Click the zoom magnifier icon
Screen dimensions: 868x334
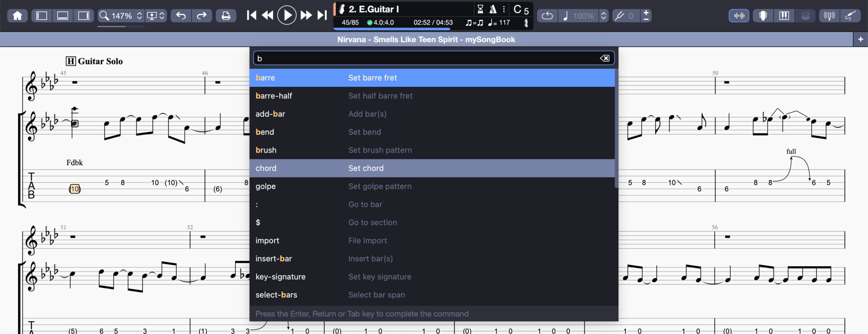click(x=104, y=16)
